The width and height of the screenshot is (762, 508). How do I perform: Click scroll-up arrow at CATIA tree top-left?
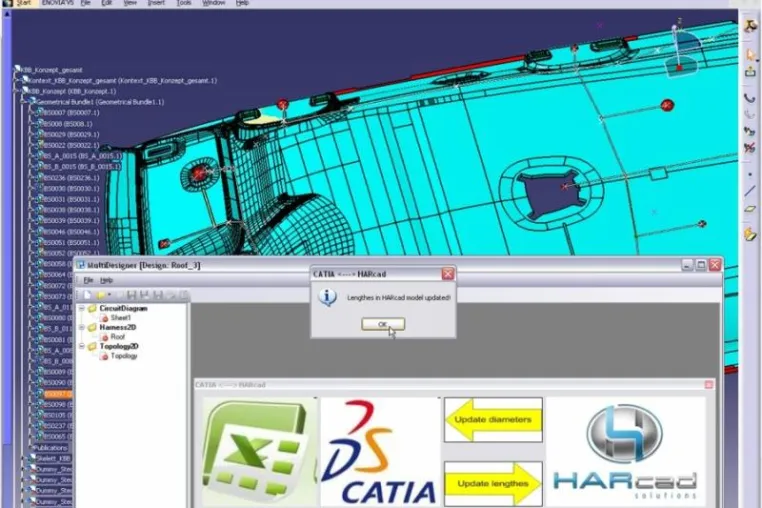point(7,14)
